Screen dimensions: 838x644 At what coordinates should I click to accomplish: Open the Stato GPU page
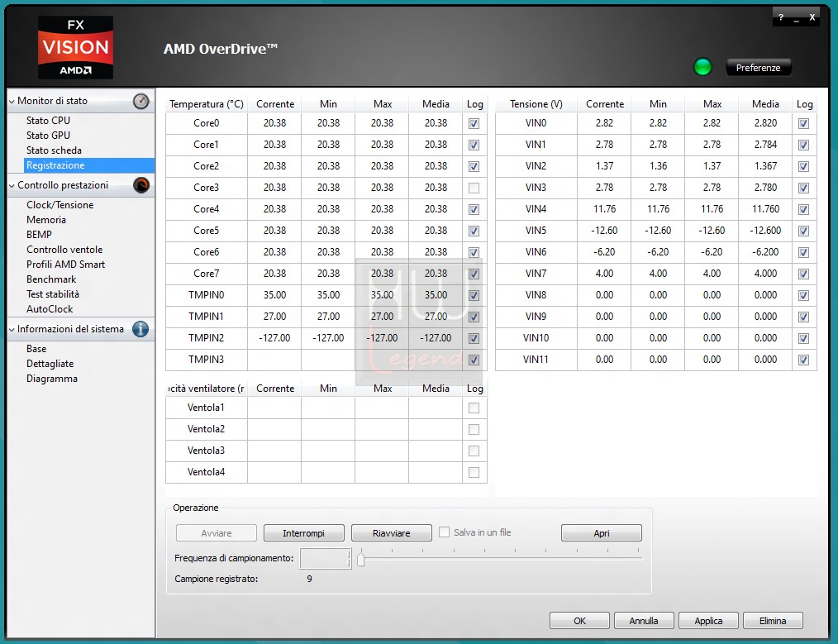(x=48, y=136)
